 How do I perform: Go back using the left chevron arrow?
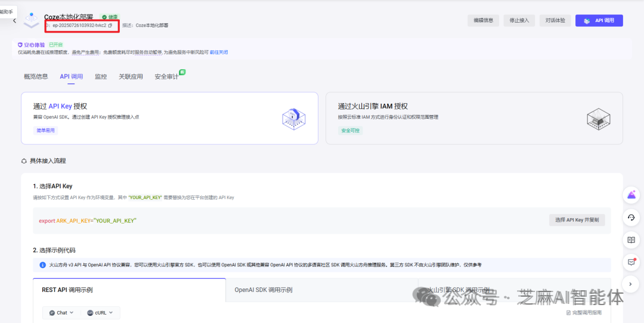[15, 20]
